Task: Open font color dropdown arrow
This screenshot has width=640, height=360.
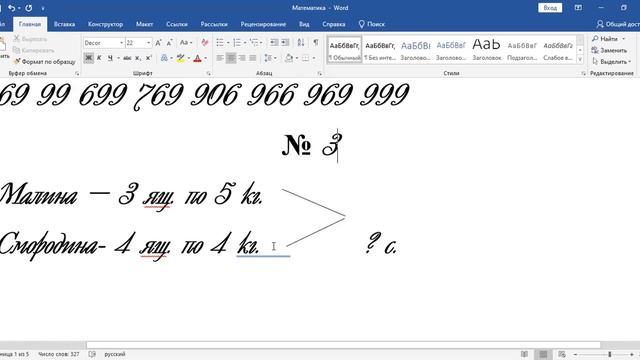Action: [206, 58]
